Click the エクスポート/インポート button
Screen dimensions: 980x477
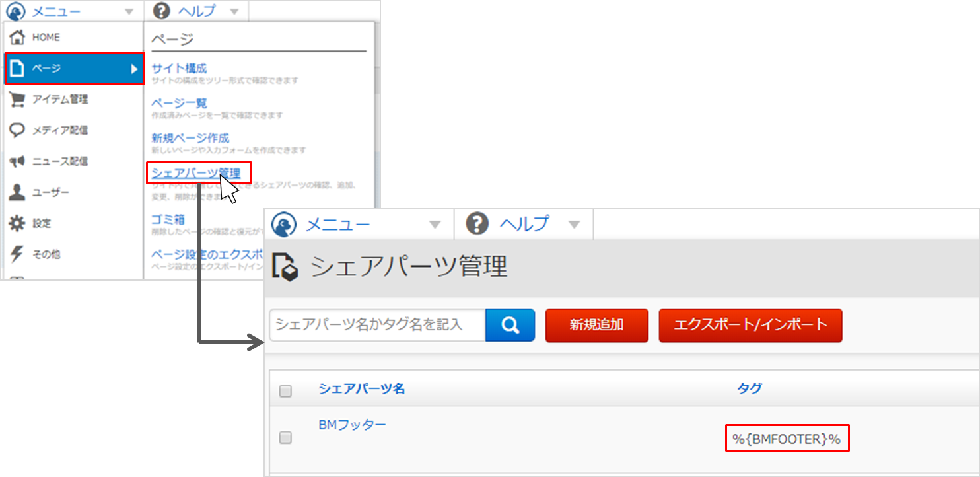(750, 325)
